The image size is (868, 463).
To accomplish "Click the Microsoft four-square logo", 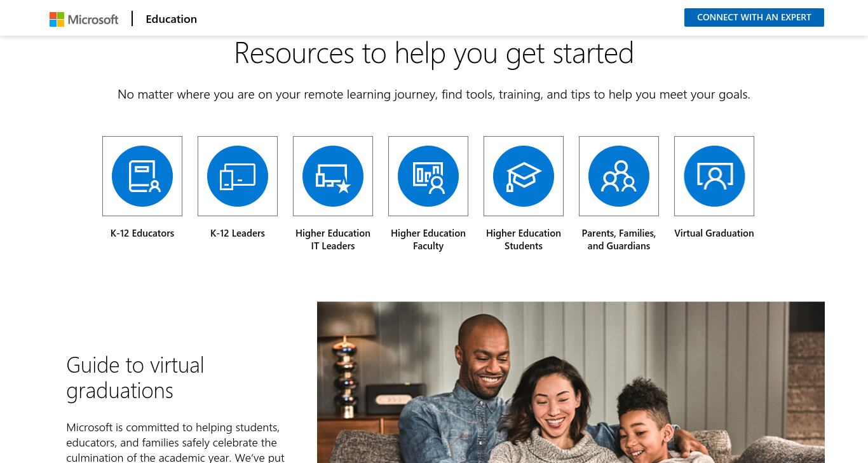I will click(x=57, y=19).
